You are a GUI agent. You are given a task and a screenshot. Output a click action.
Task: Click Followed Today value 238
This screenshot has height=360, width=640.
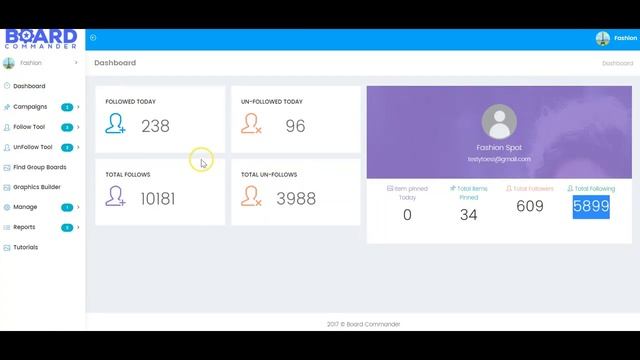pos(156,126)
